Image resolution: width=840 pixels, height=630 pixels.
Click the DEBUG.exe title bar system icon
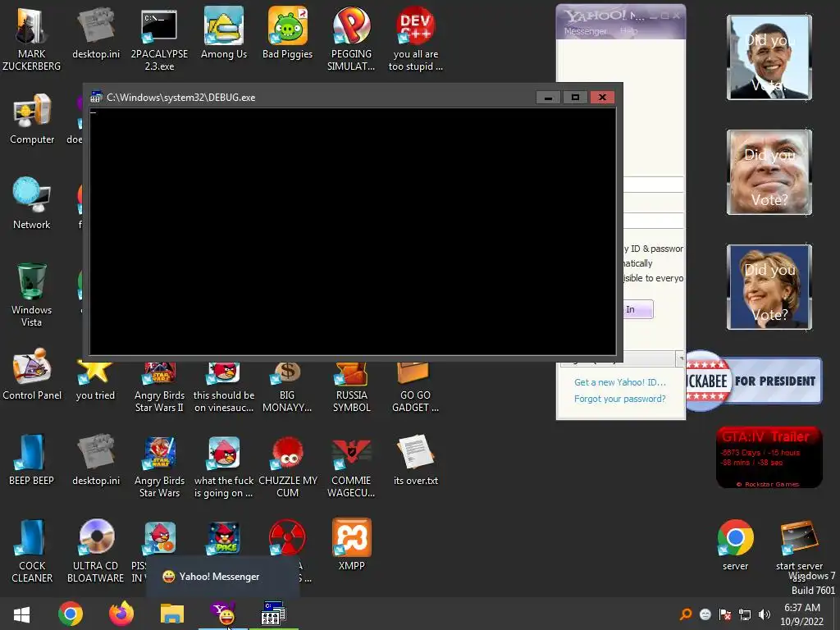coord(97,97)
